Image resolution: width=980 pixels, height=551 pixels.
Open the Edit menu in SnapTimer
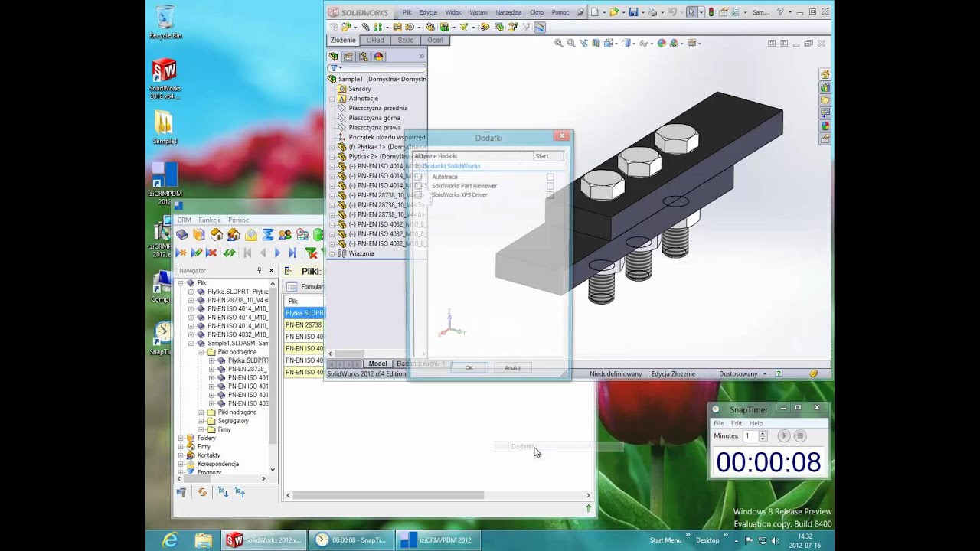coord(736,423)
